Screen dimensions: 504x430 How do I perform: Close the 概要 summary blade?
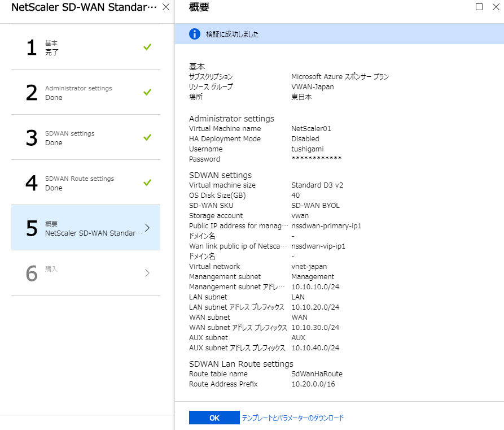tap(496, 7)
